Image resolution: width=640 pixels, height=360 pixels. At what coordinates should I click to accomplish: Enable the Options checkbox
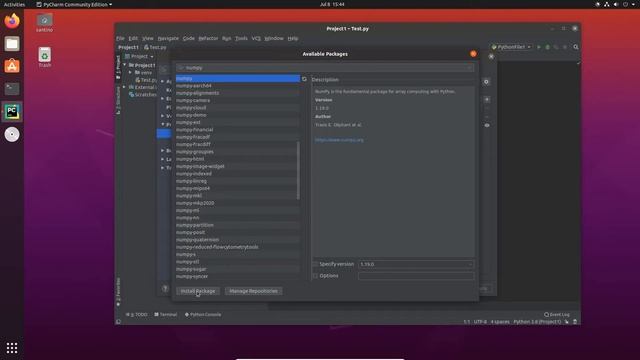pos(315,276)
